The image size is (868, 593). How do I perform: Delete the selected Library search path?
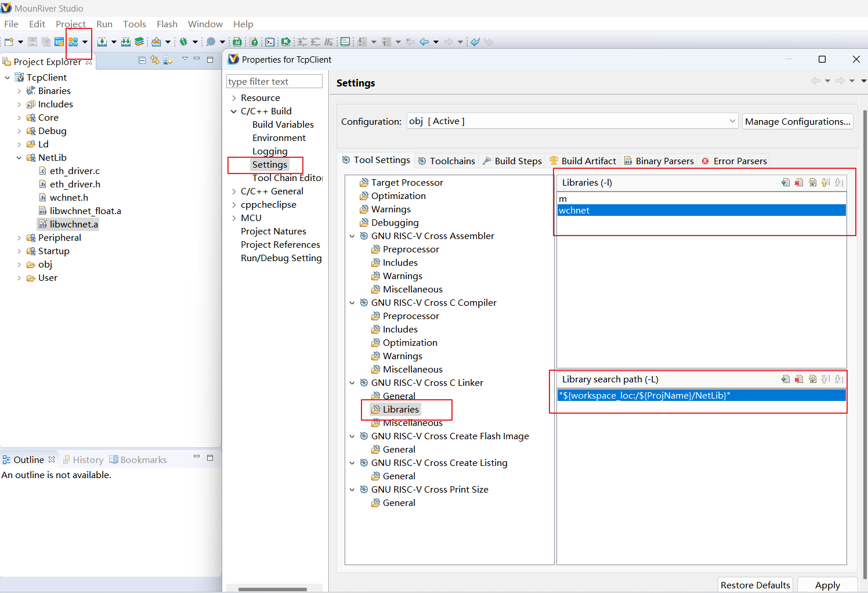[799, 379]
